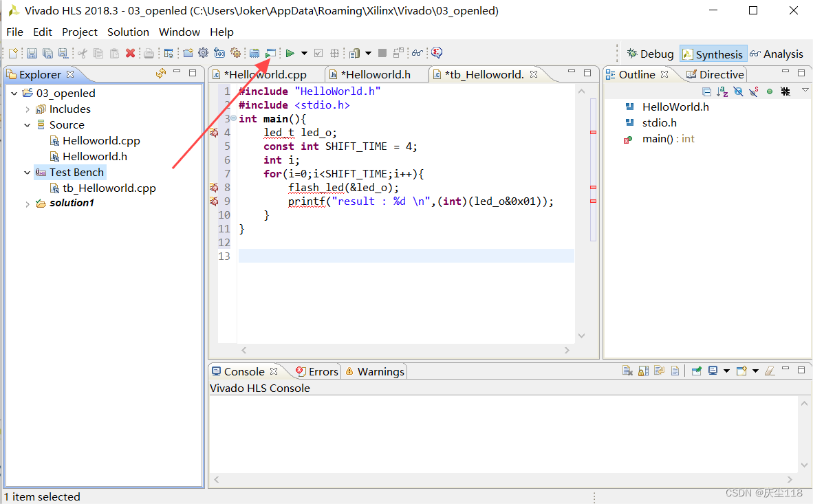Click the Save All toolbar icon
Screen dimensions: 813x504
(x=47, y=53)
